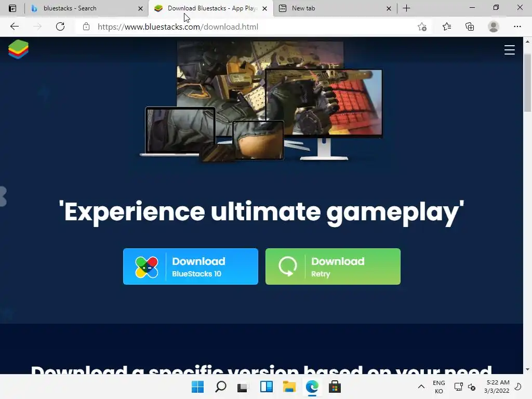Go back to the previous page
Screen dimensions: 532x399
[x=14, y=26]
